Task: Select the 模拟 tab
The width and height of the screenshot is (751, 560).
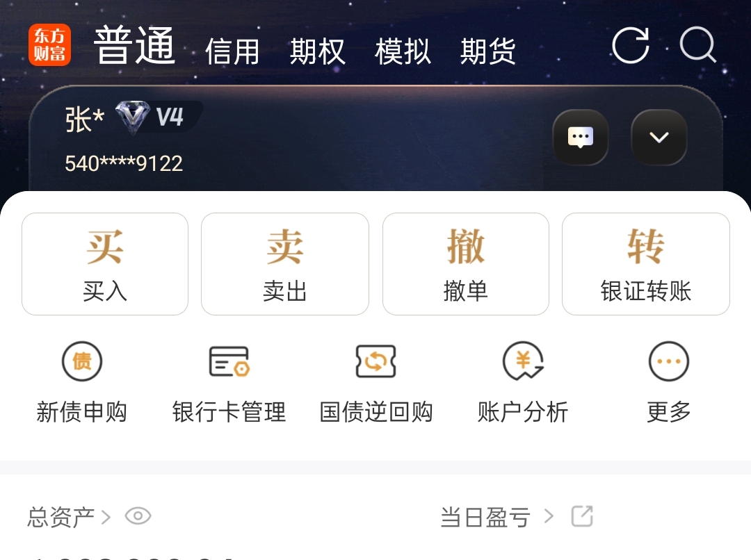Action: click(x=403, y=51)
